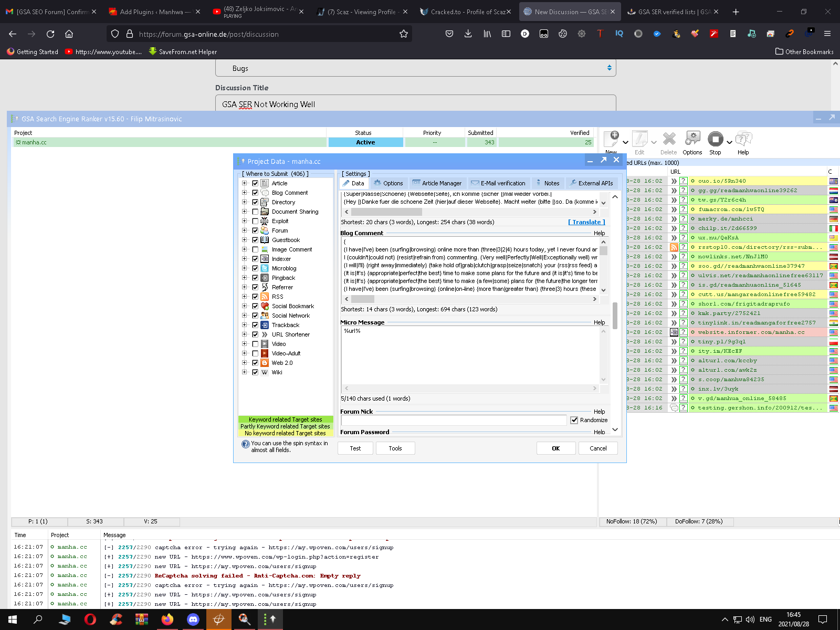Viewport: 840px width, 630px height.
Task: Switch to the External APIs tab
Action: (x=592, y=183)
